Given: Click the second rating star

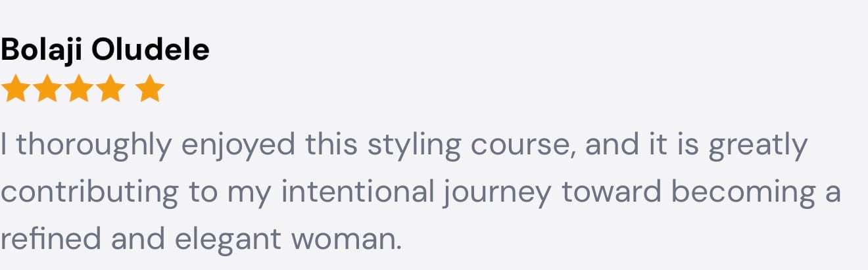Looking at the screenshot, I should pyautogui.click(x=47, y=89).
